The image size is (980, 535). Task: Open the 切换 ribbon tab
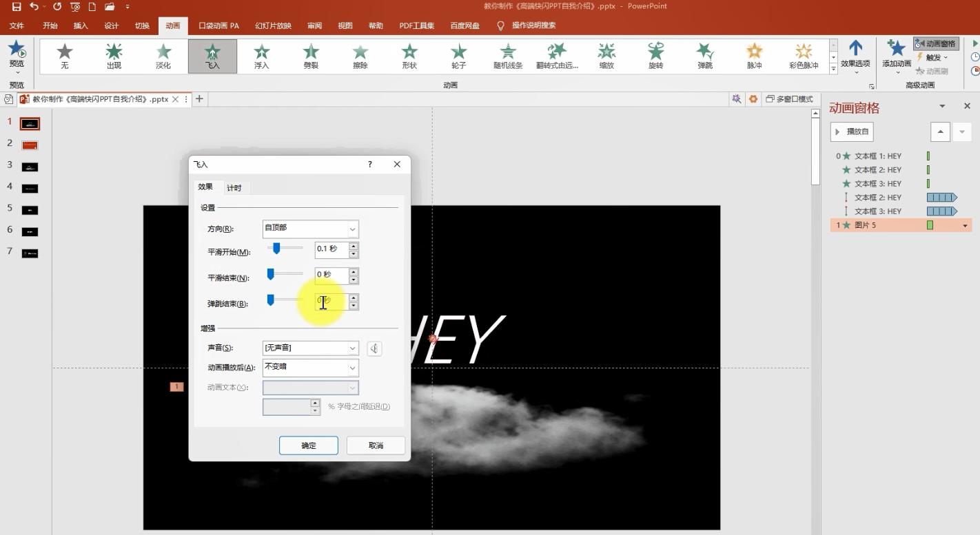point(142,26)
